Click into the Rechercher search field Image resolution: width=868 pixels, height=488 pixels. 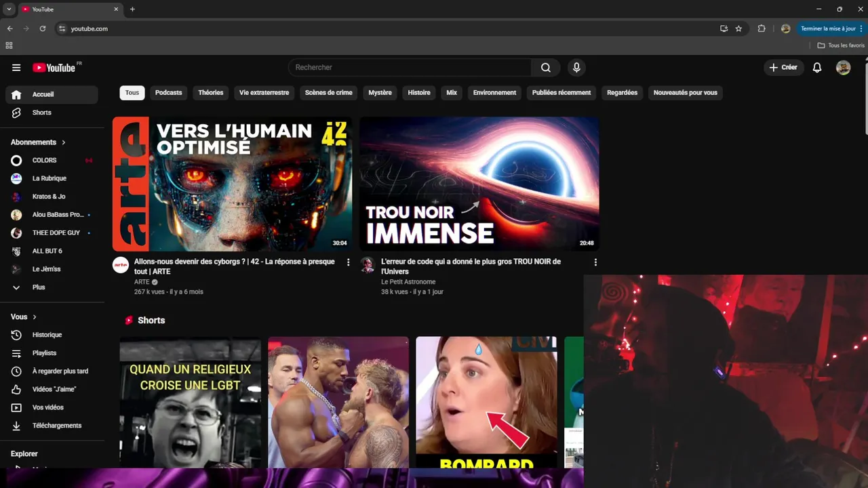(410, 68)
